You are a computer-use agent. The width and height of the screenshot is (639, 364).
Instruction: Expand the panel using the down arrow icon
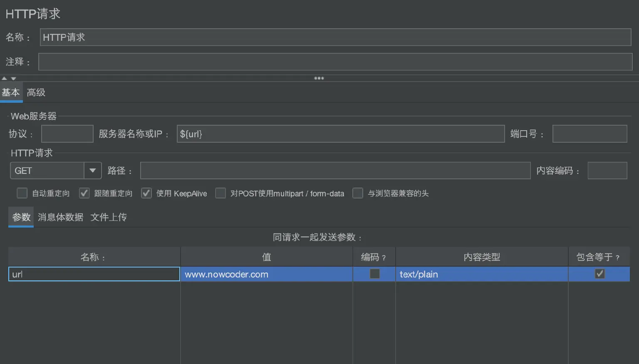(x=13, y=79)
